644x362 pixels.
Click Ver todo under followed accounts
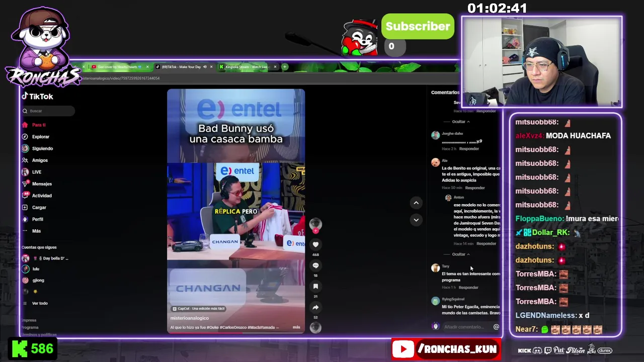tap(40, 303)
